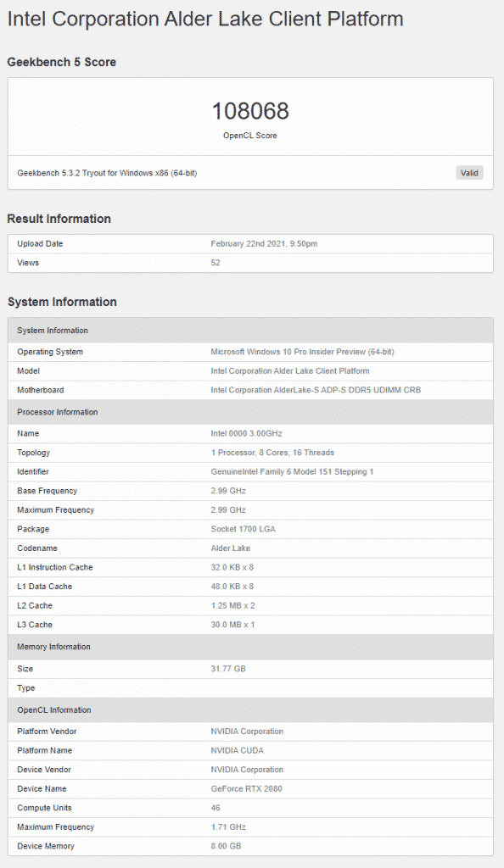Click the 'Operating System' row label
The width and height of the screenshot is (504, 868).
(x=50, y=352)
